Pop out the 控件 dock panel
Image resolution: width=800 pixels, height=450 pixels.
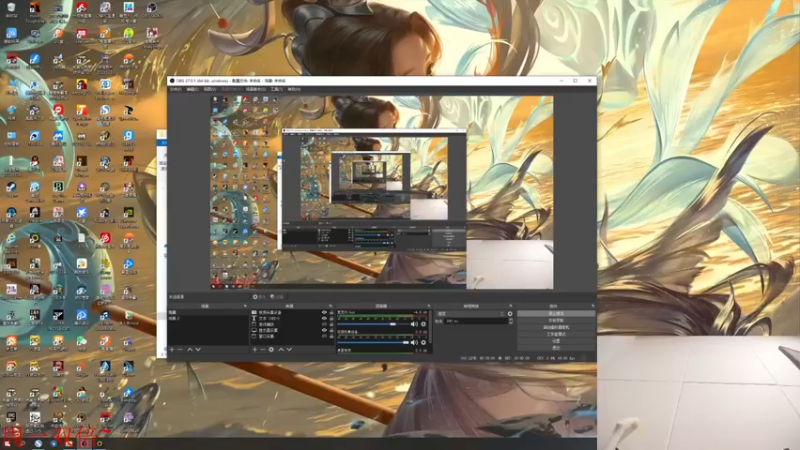[593, 306]
